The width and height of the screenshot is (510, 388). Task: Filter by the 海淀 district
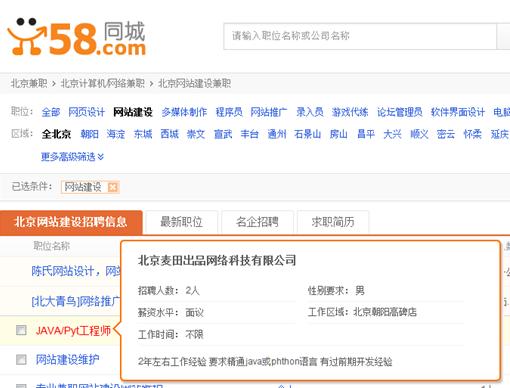pos(116,134)
